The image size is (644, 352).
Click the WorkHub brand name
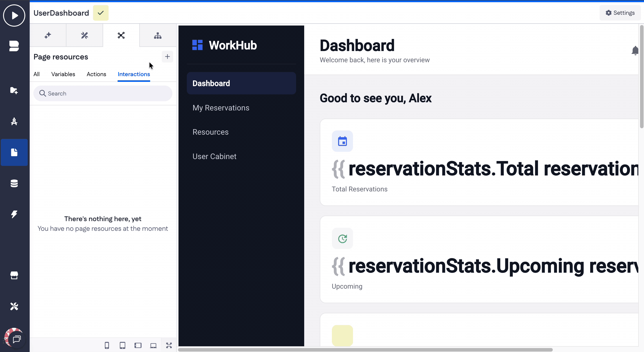click(x=233, y=45)
